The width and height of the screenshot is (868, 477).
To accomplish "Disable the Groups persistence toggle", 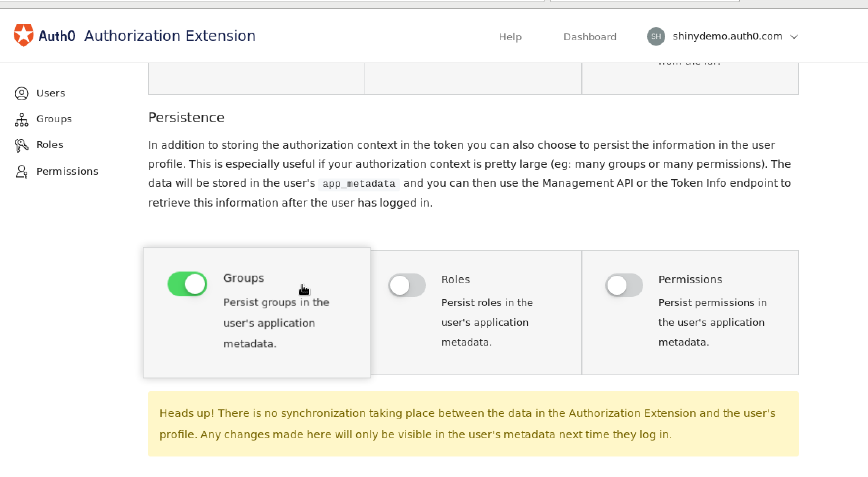I will [187, 284].
